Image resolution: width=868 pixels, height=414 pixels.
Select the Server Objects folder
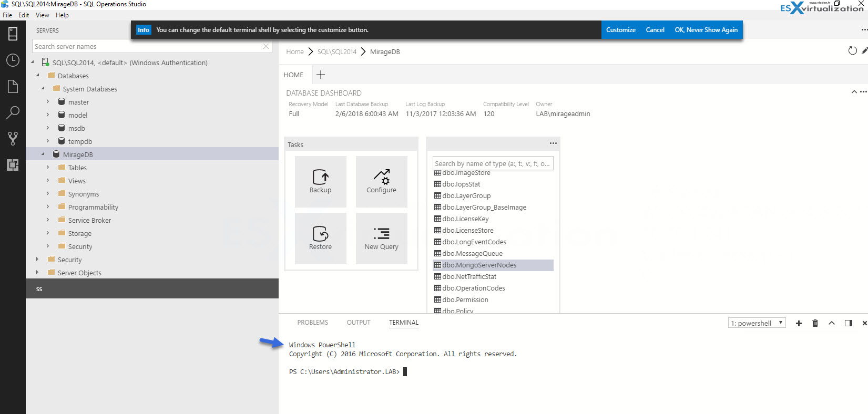click(79, 273)
